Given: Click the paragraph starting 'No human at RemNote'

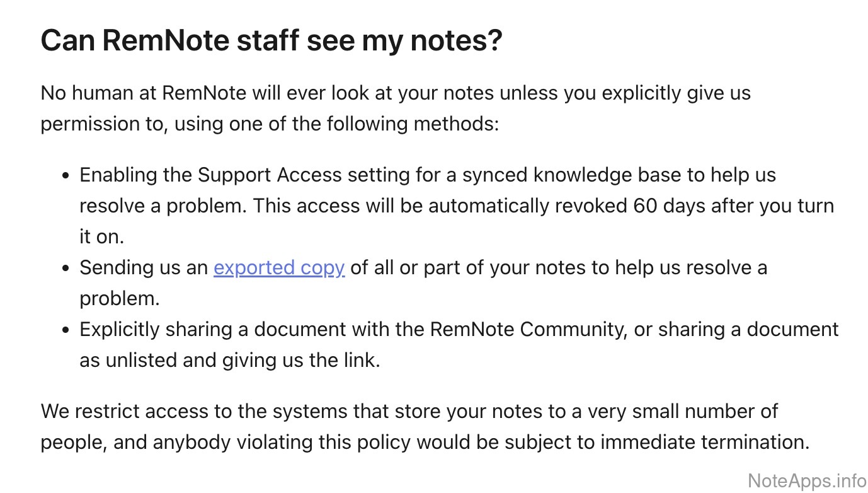Looking at the screenshot, I should click(396, 94).
